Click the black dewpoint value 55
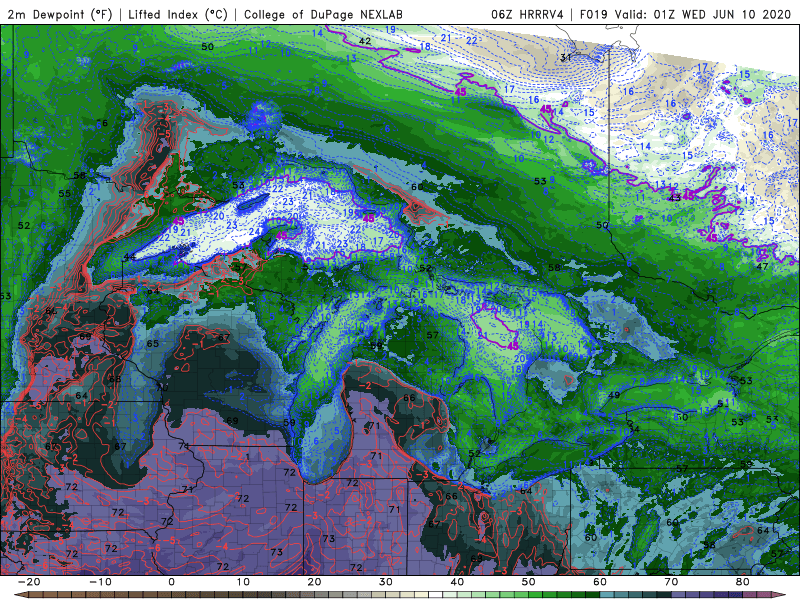Screen dimensions: 800x600 (65, 194)
